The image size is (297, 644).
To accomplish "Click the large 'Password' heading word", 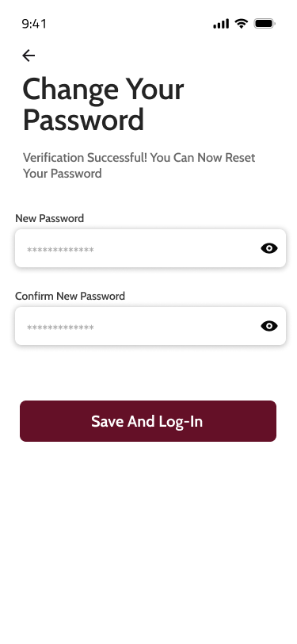I will pos(83,120).
